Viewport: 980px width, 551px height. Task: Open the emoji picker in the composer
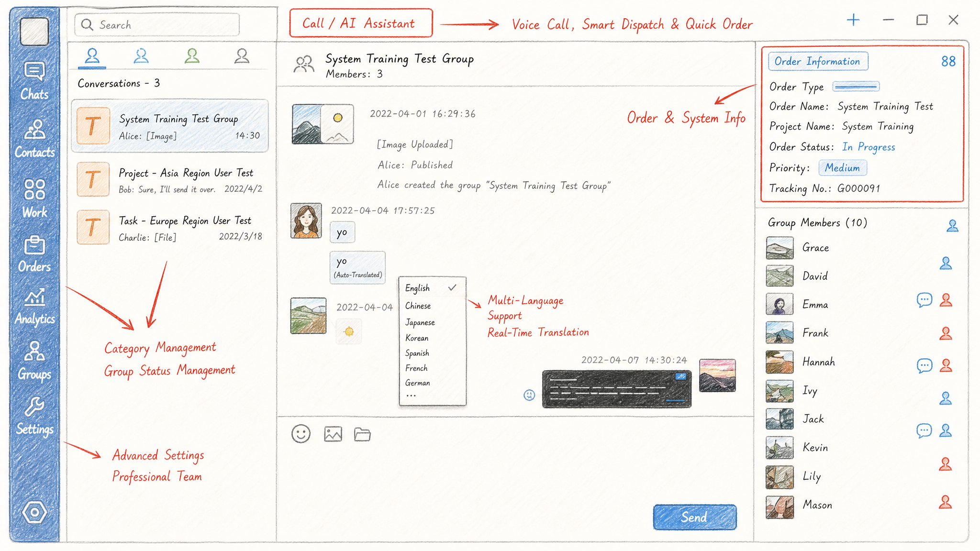coord(301,434)
